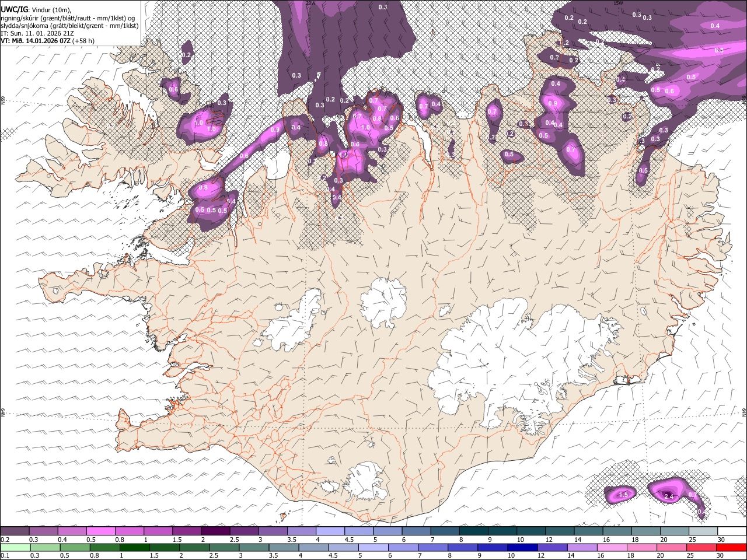Click the "1.5" precipitation value southeast of Iceland

tap(623, 495)
